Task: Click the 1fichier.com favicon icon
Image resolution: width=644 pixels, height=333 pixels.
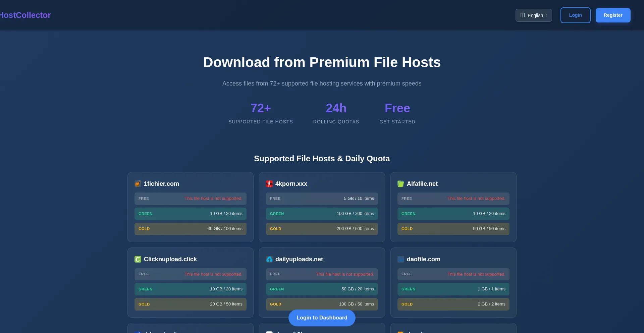Action: point(138,184)
